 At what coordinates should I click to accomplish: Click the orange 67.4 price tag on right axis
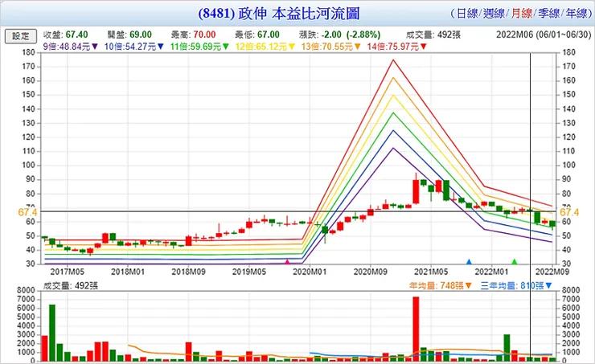[569, 212]
